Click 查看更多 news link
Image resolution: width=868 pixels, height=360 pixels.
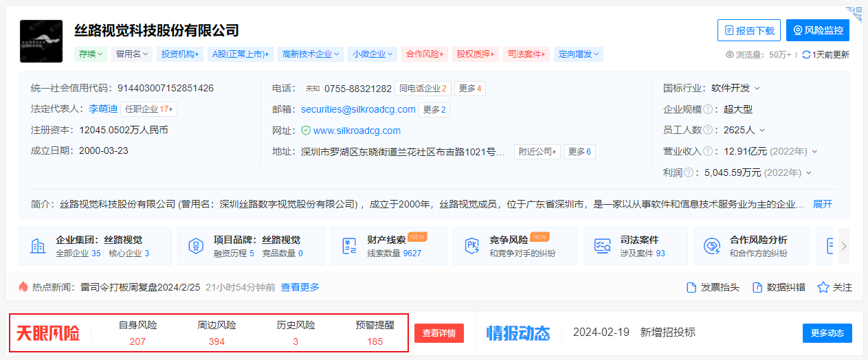coord(300,287)
